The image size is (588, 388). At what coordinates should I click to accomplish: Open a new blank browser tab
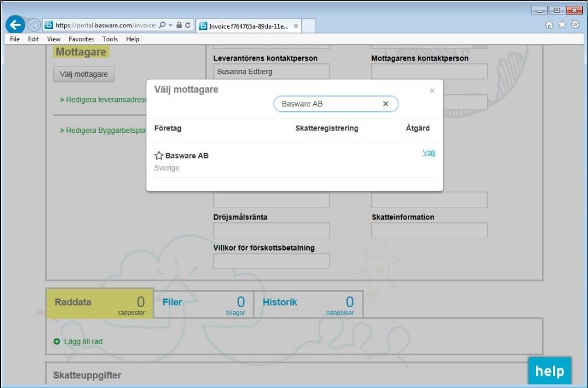click(308, 26)
